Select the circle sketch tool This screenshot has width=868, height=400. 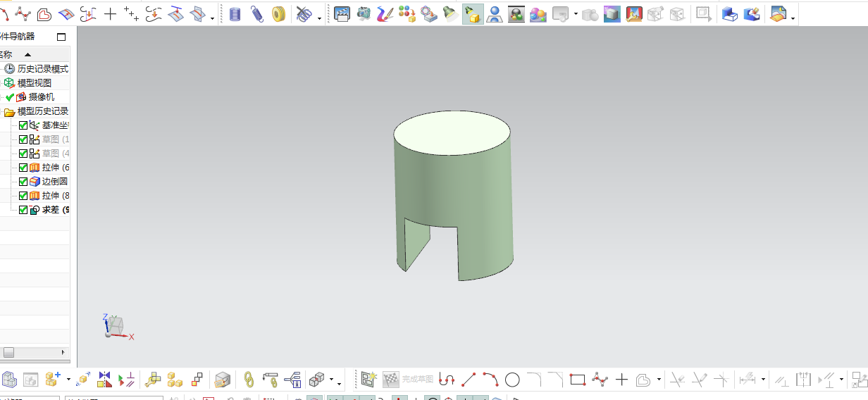[x=512, y=380]
